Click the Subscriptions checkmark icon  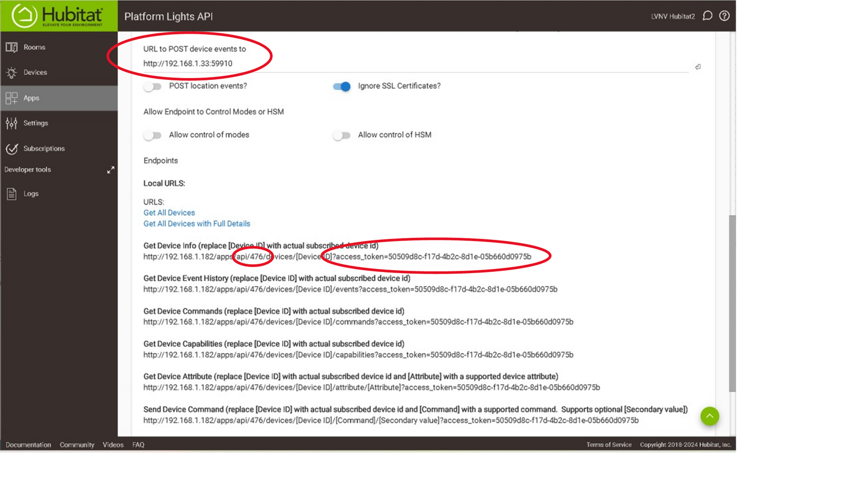[x=11, y=149]
